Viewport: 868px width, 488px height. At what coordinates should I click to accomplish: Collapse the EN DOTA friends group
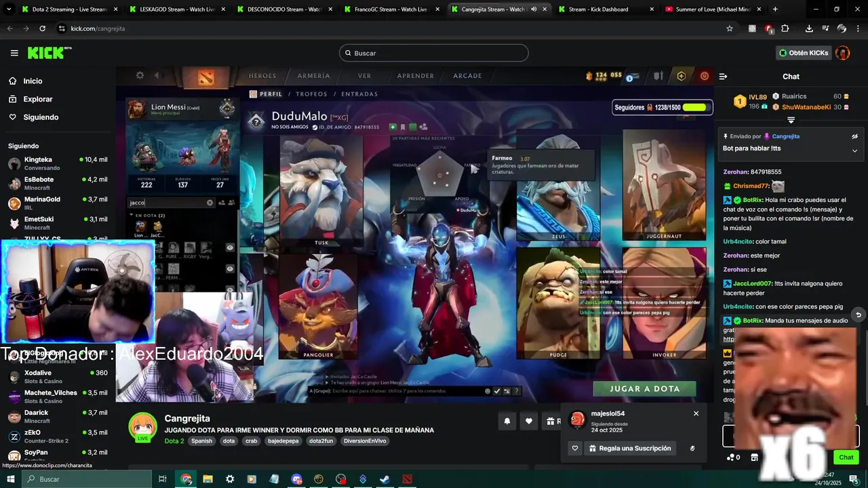click(x=132, y=215)
